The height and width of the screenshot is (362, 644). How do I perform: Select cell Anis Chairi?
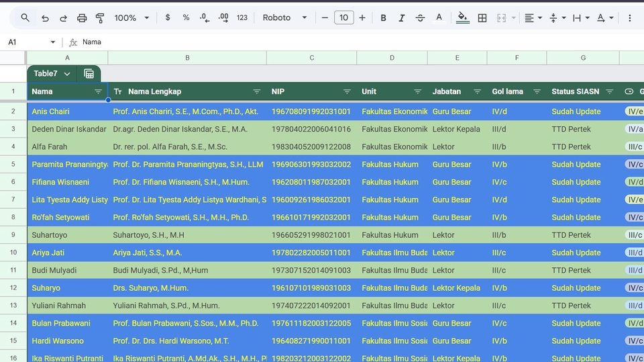click(x=67, y=111)
